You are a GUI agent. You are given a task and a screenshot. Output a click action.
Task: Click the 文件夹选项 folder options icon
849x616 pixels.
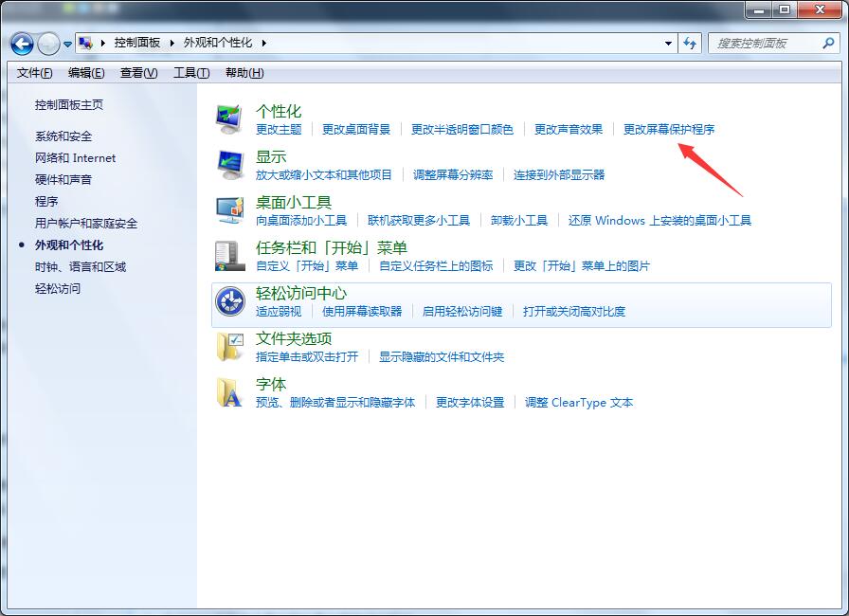pyautogui.click(x=229, y=347)
